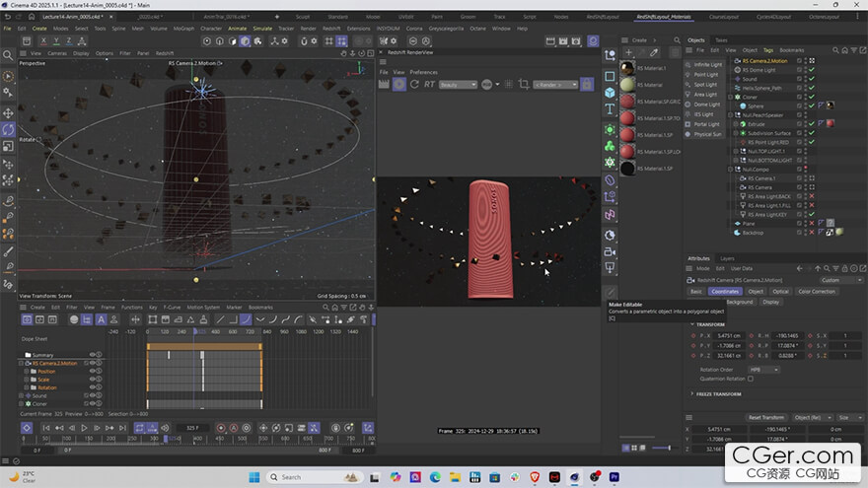868x488 pixels.
Task: Search in the Objects manager
Action: coord(835,50)
